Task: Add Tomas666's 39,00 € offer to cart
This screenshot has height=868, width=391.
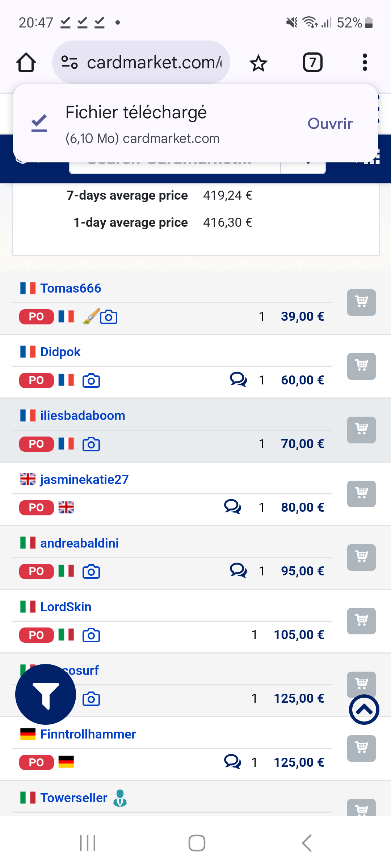Action: click(x=361, y=302)
